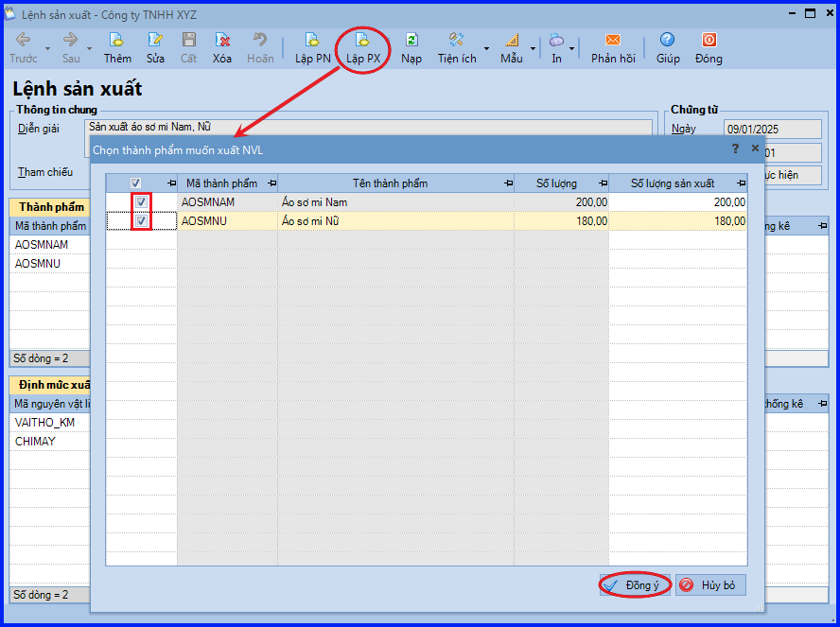
Task: Close form with Đóng toolbar icon
Action: coord(709,40)
